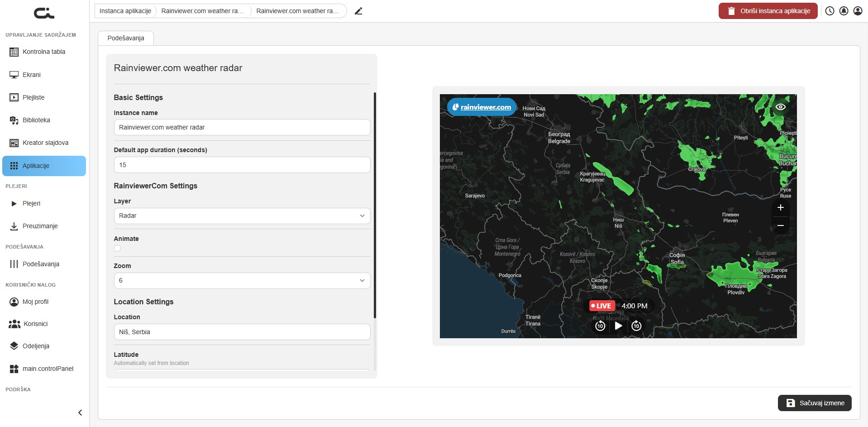Open Kreator slajdova
868x427 pixels.
click(44, 143)
